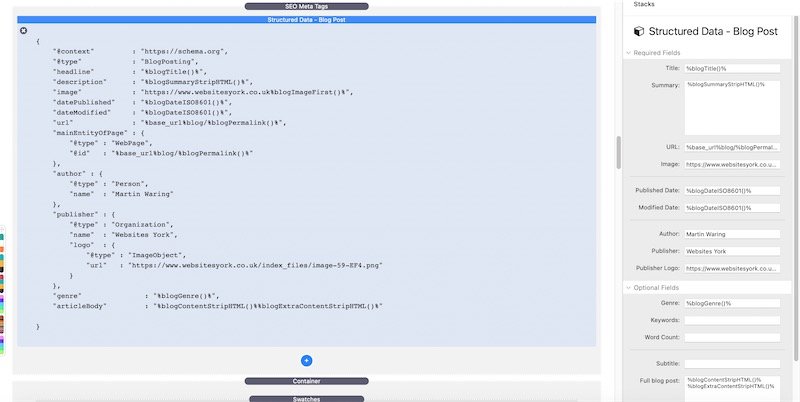Click the Stacks panel heading

pos(644,4)
